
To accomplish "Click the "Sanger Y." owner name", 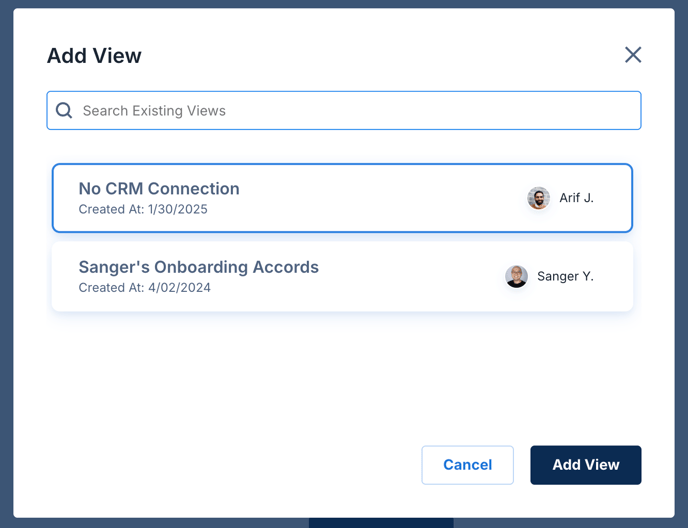I will coord(565,277).
